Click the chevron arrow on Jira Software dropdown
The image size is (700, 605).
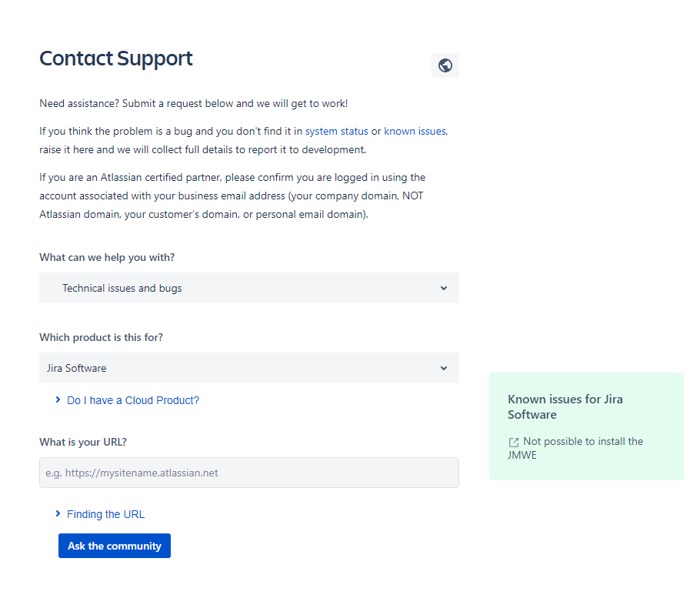[444, 369]
